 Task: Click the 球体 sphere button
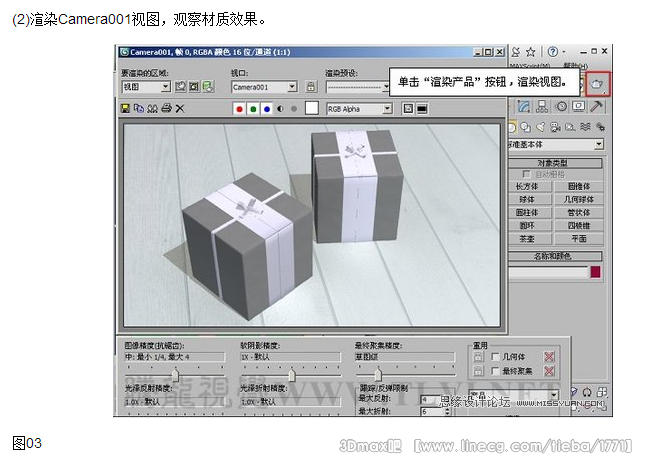point(527,199)
